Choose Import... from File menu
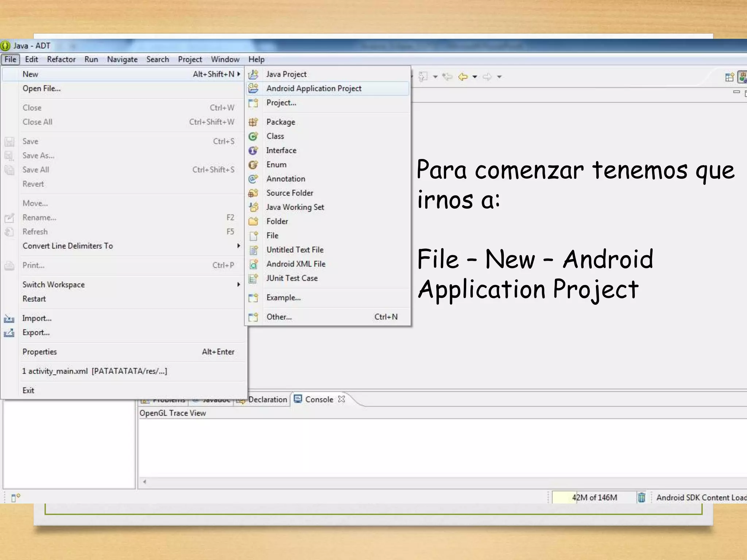 click(124, 318)
